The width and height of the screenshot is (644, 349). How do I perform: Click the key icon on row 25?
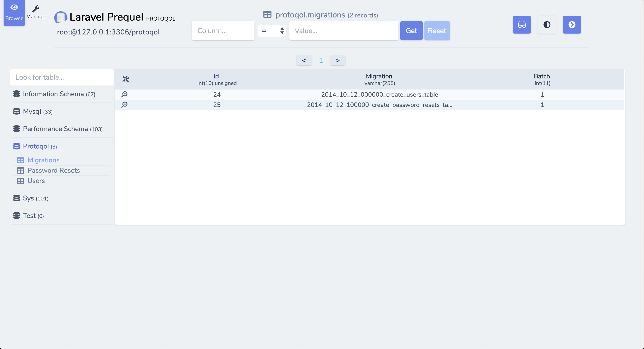point(125,104)
